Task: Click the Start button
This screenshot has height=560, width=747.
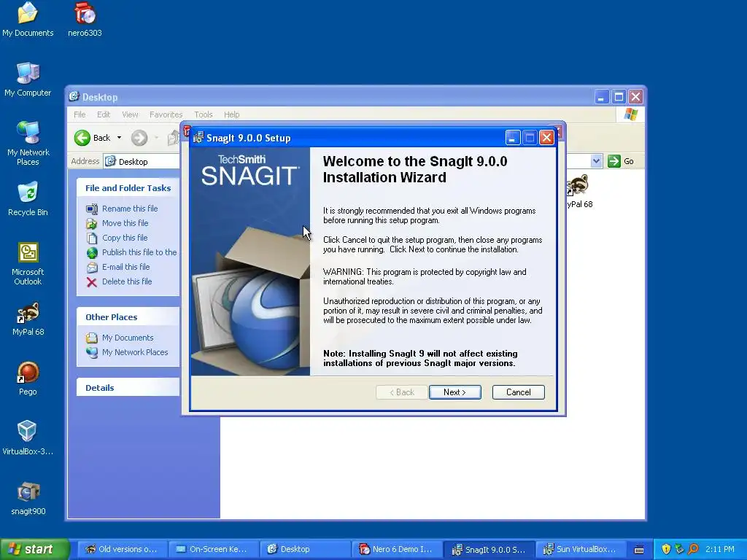Action: 34,550
